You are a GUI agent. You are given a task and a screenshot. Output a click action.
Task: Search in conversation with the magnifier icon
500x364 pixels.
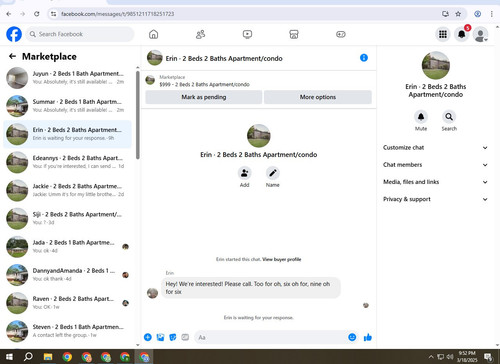[x=449, y=117]
